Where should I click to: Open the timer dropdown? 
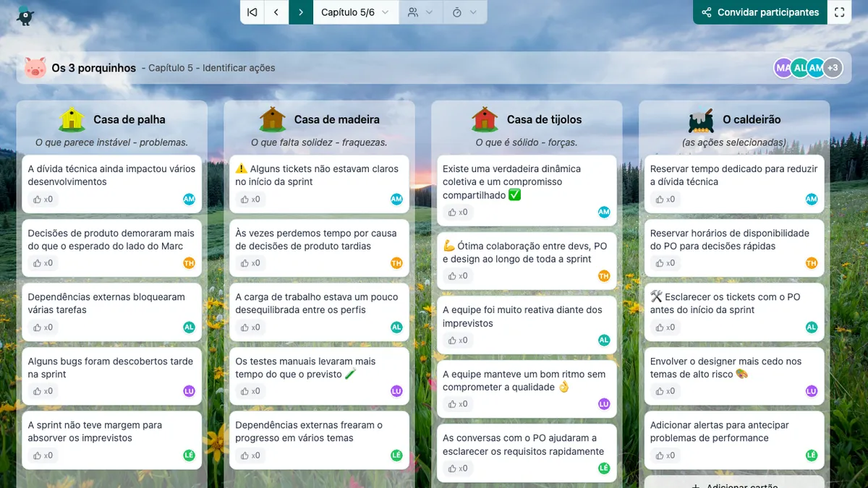coord(464,12)
